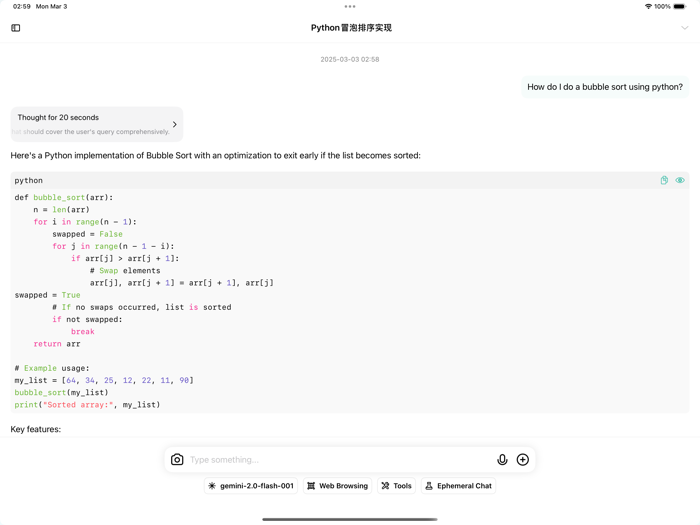
Task: Toggle the sidebar panel icon
Action: 16,28
